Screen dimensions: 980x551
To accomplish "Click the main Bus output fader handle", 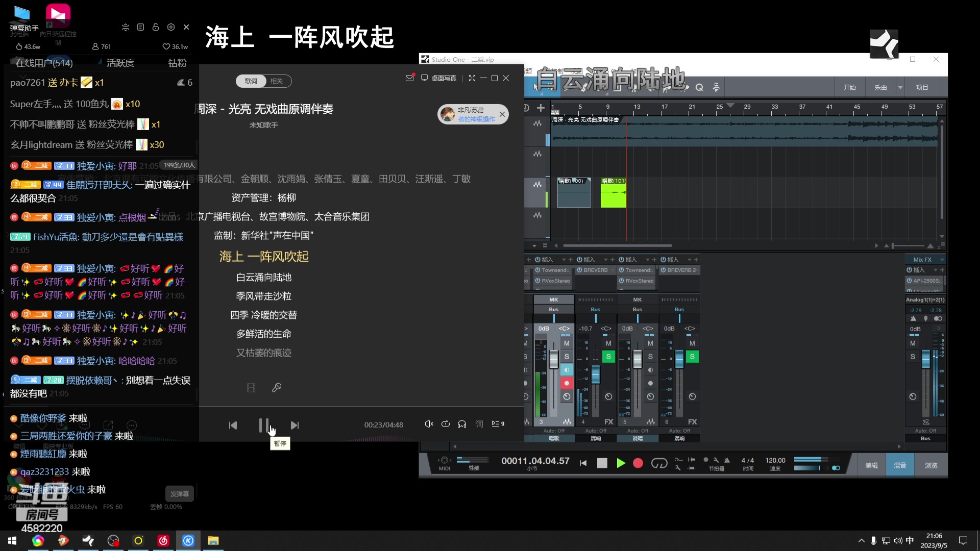I will [x=925, y=360].
